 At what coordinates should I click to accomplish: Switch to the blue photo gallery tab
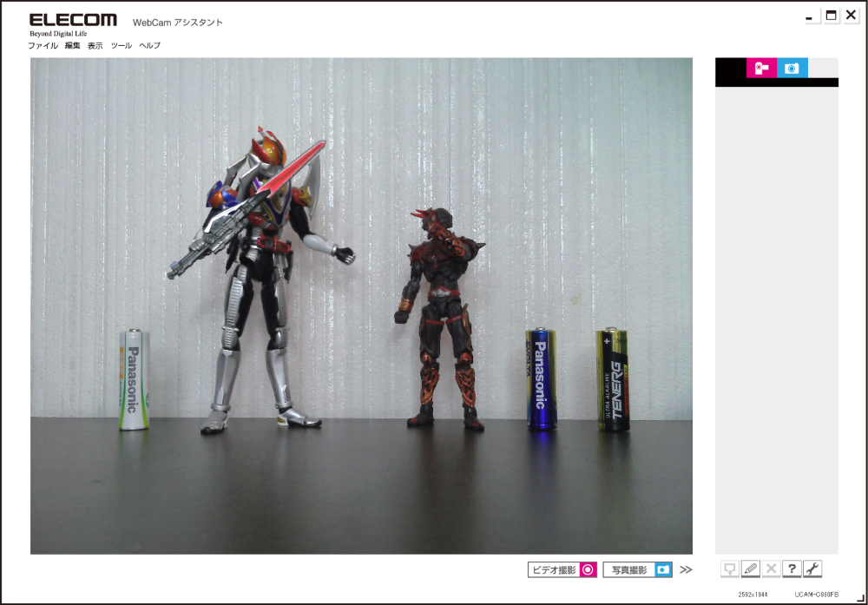792,68
